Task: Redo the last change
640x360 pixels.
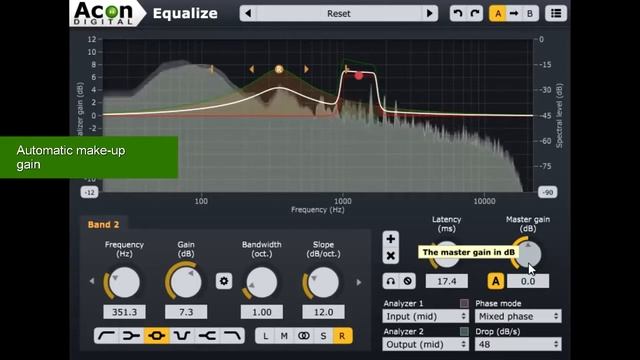Action: [x=475, y=13]
